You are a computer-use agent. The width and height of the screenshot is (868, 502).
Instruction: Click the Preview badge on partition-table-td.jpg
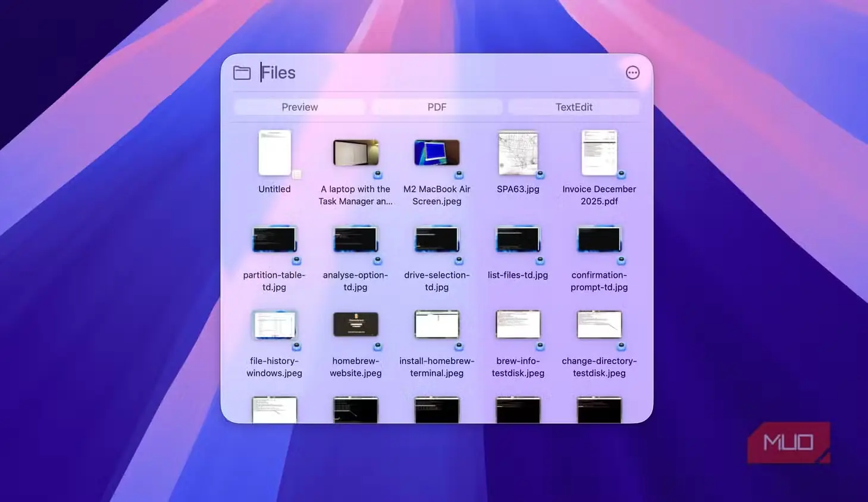click(296, 261)
